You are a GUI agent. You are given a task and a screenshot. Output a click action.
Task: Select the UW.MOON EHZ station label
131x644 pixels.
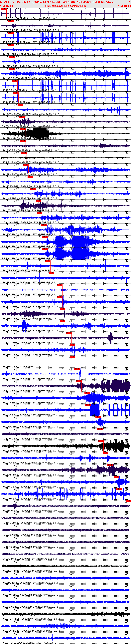tap(31, 631)
